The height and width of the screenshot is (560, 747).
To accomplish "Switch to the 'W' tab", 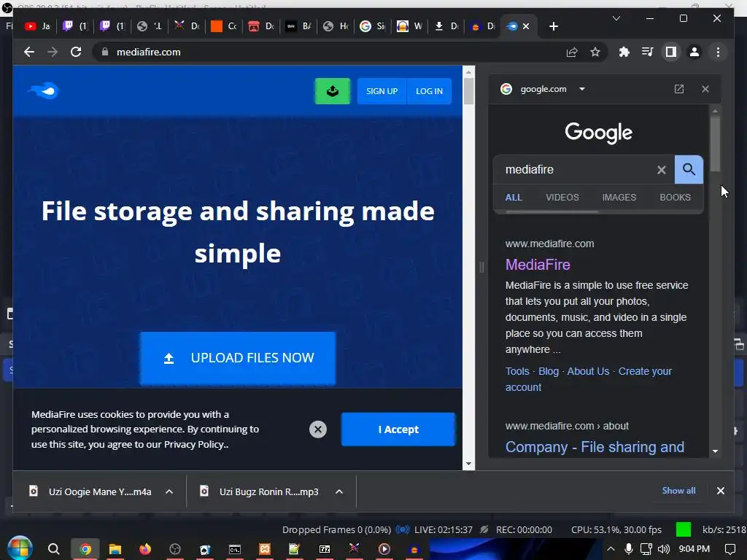I will coord(410,26).
